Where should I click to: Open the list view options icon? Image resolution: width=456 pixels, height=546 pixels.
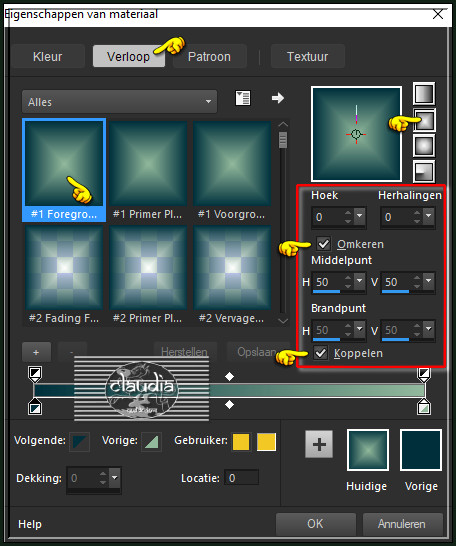coord(243,98)
